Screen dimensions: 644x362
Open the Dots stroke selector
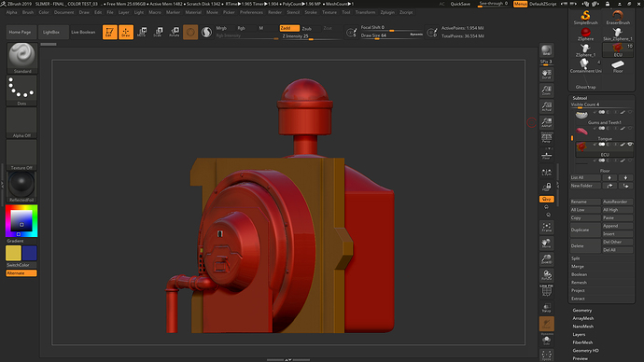click(21, 90)
